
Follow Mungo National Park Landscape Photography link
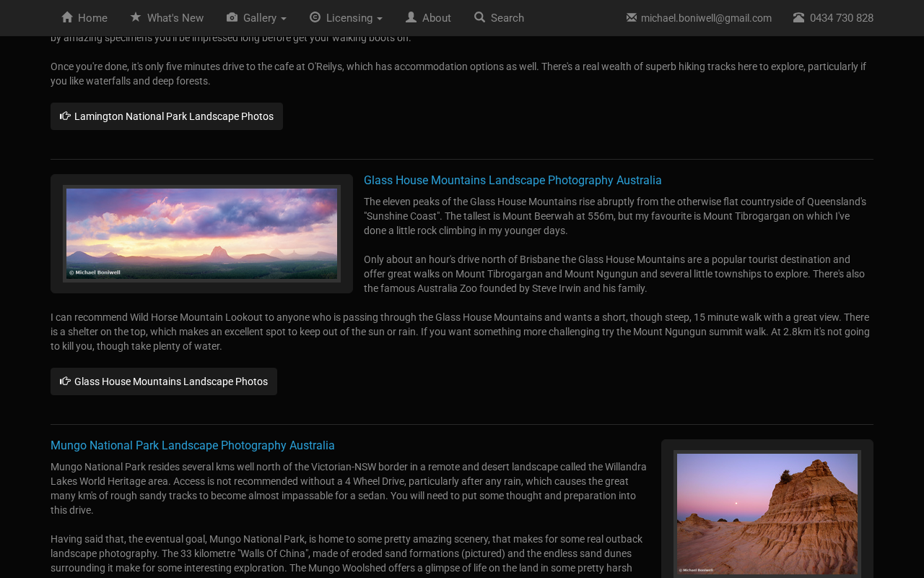(x=193, y=445)
